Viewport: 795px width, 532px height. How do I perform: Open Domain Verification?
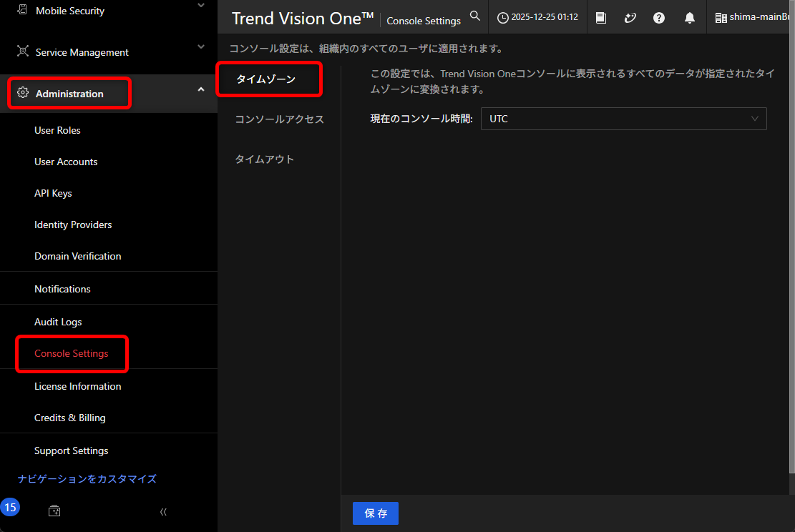point(77,256)
